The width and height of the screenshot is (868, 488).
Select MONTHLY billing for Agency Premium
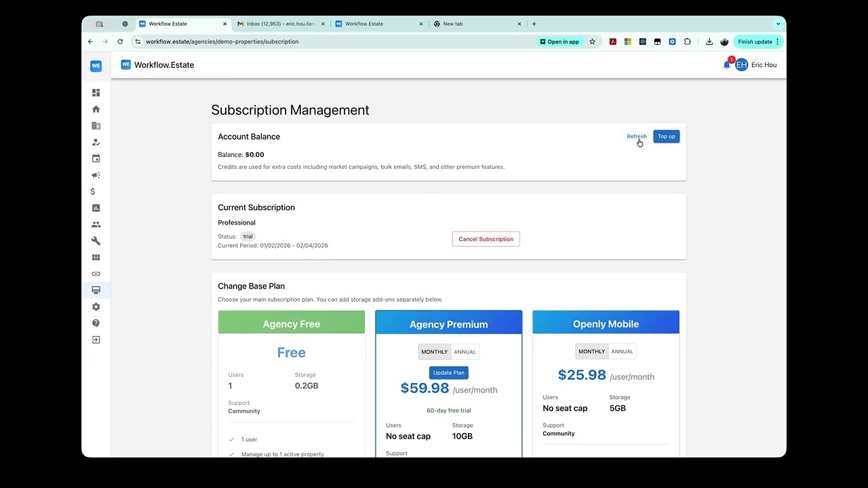[435, 352]
